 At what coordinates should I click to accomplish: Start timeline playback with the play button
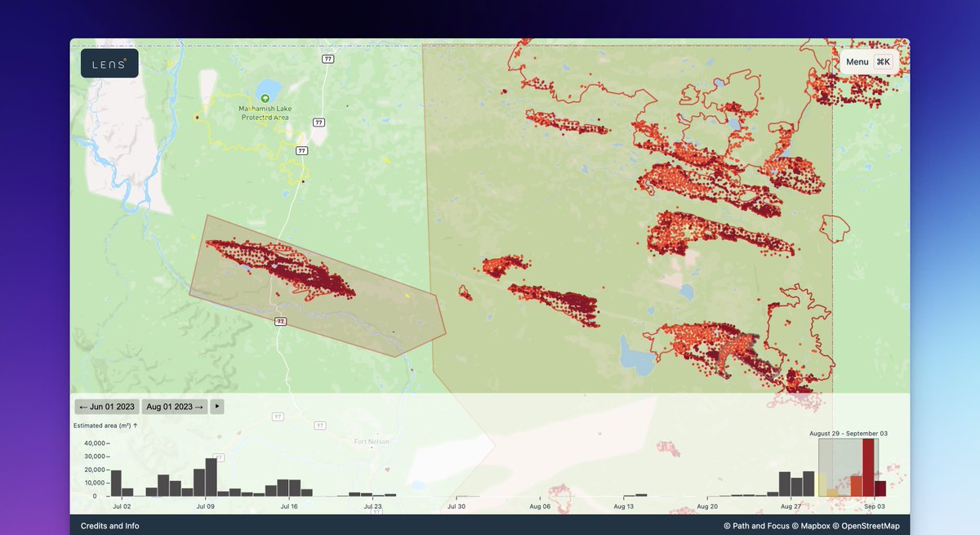[x=217, y=407]
